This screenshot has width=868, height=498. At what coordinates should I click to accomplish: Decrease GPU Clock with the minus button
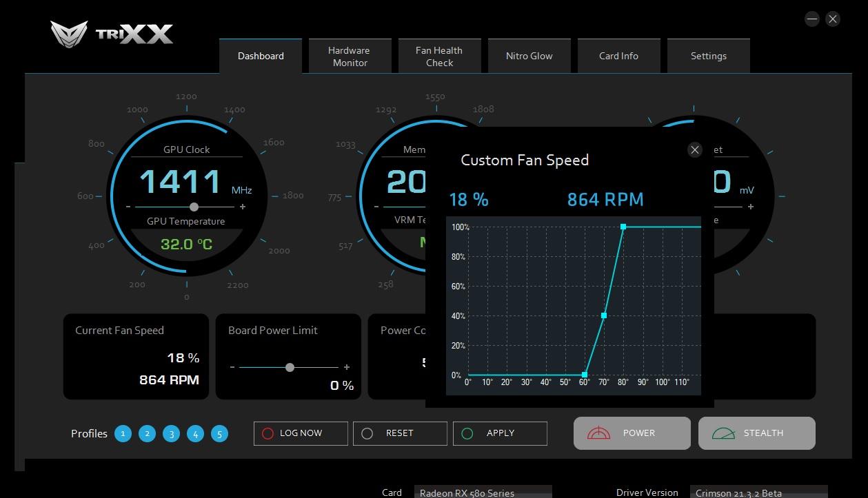click(128, 207)
